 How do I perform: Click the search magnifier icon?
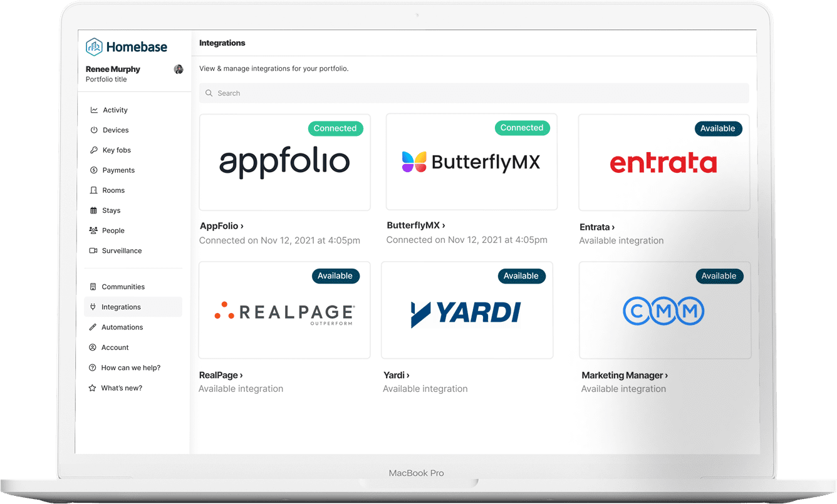[x=209, y=93]
